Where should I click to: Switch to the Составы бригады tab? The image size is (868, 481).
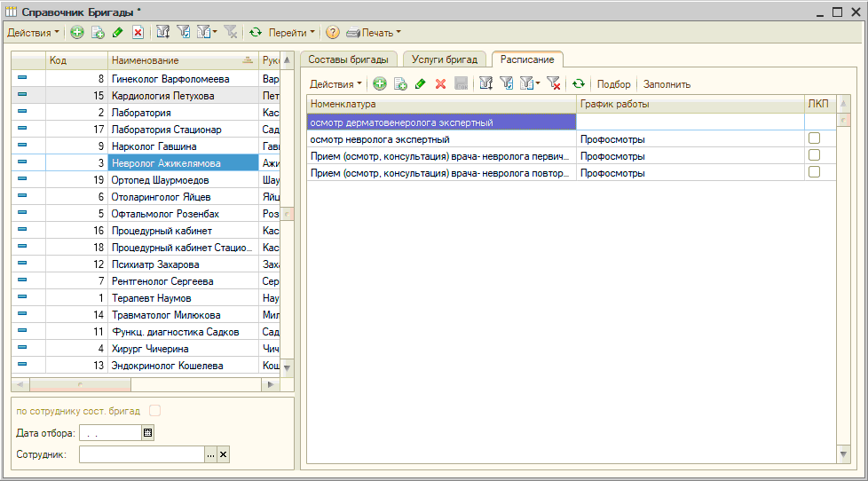click(x=348, y=59)
